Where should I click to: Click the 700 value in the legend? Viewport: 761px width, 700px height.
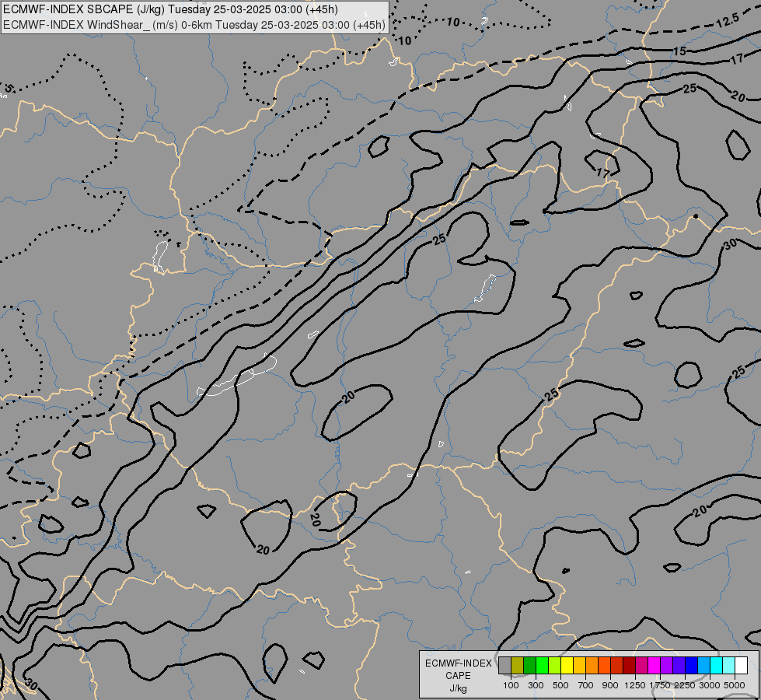tap(586, 685)
